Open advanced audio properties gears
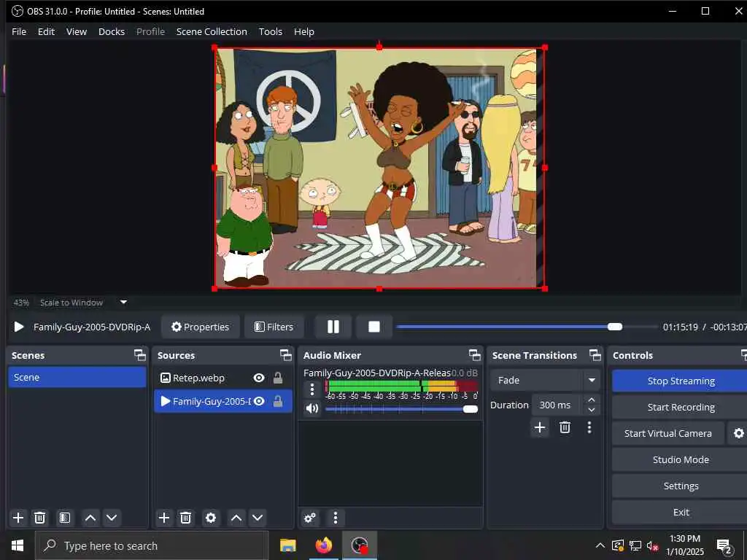 click(310, 518)
